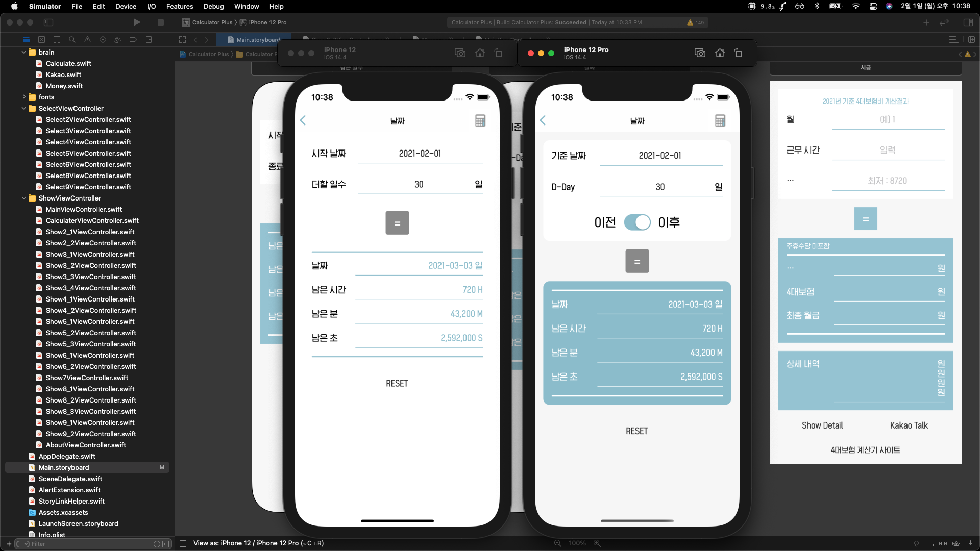Image resolution: width=980 pixels, height=551 pixels.
Task: Open the debug navigator
Action: click(118, 40)
